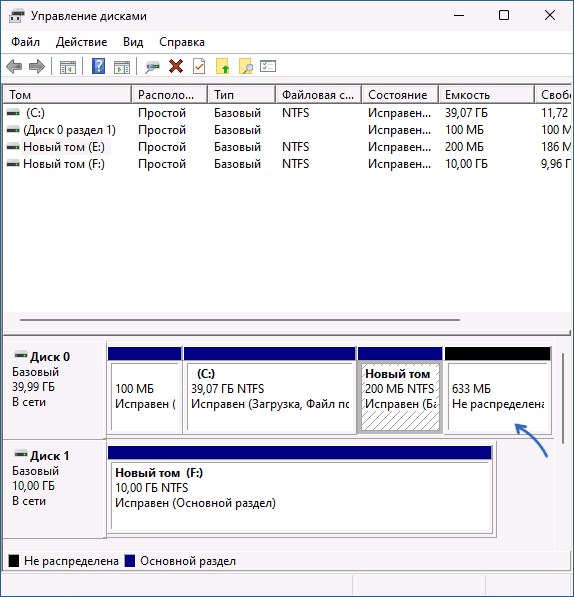Open Help via the question mark icon
574x597 pixels.
click(99, 67)
